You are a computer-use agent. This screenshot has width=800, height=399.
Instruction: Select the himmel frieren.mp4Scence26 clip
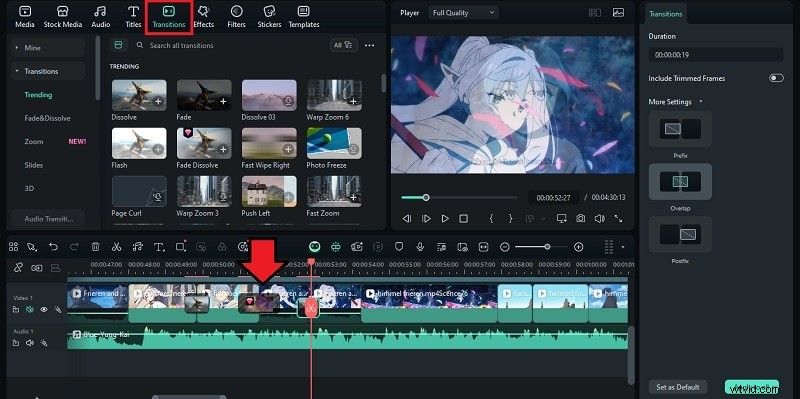pos(429,304)
